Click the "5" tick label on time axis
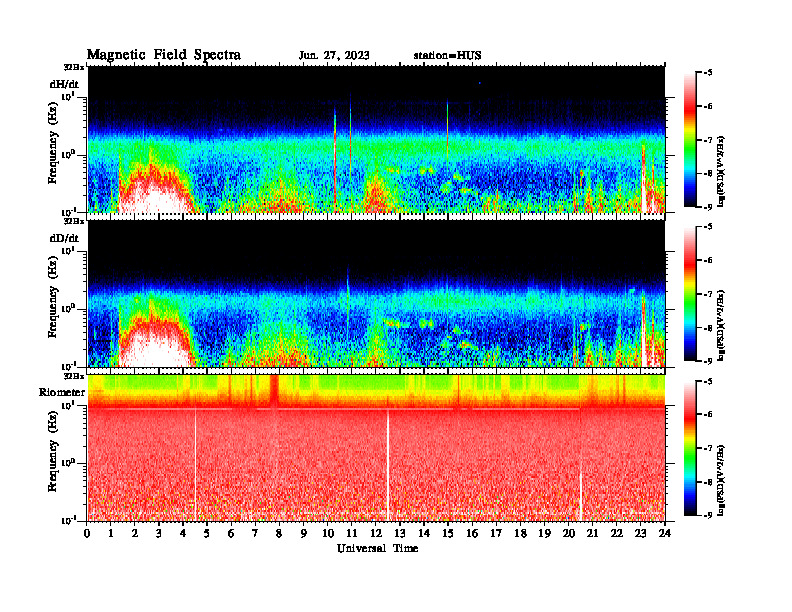This screenshot has width=792, height=612. click(207, 533)
